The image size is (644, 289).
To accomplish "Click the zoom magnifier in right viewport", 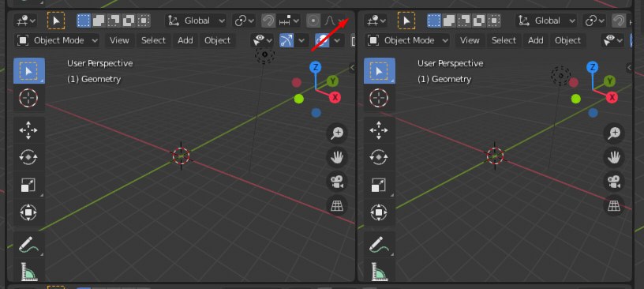I will (613, 133).
